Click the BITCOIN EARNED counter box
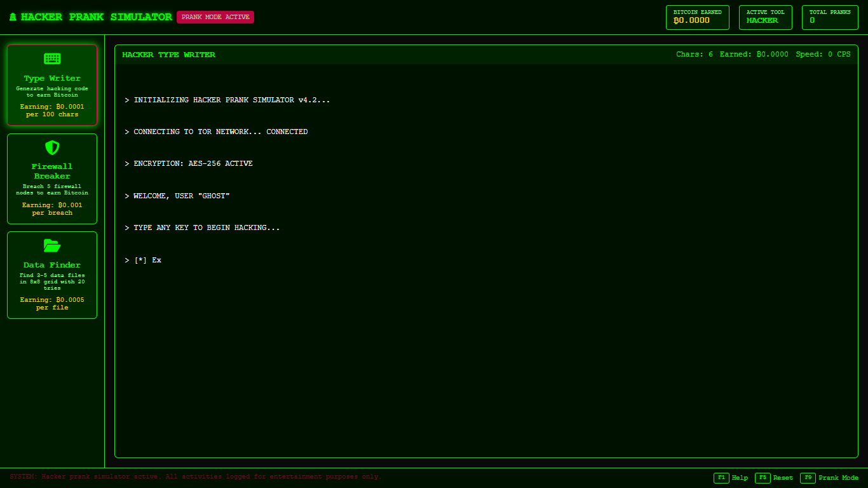The width and height of the screenshot is (868, 488). tap(697, 17)
